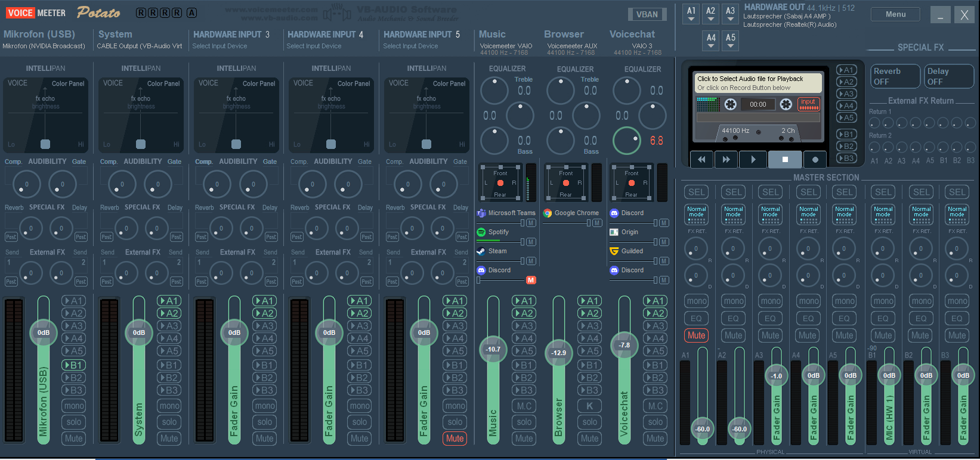Click the play button on the recorder
This screenshot has height=460, width=980.
(753, 159)
